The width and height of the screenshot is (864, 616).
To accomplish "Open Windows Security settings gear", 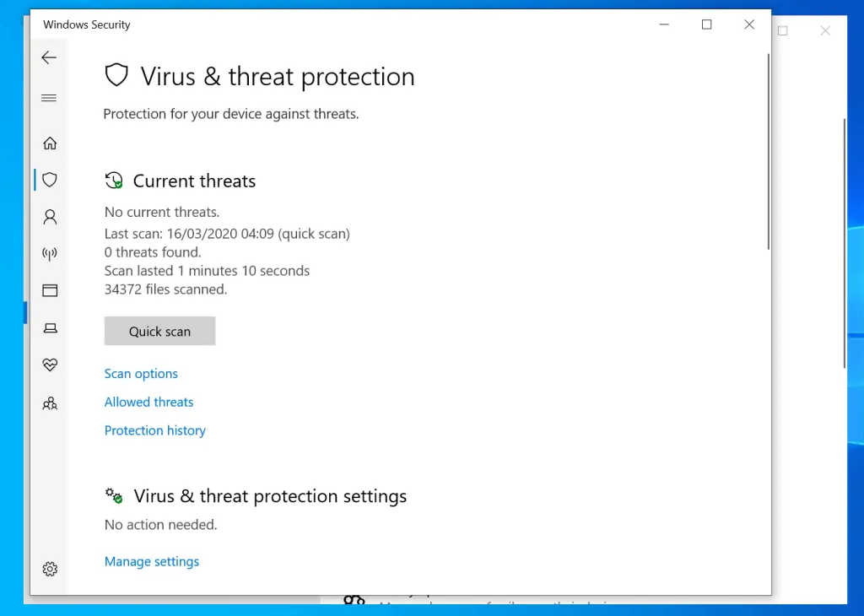I will pyautogui.click(x=49, y=569).
